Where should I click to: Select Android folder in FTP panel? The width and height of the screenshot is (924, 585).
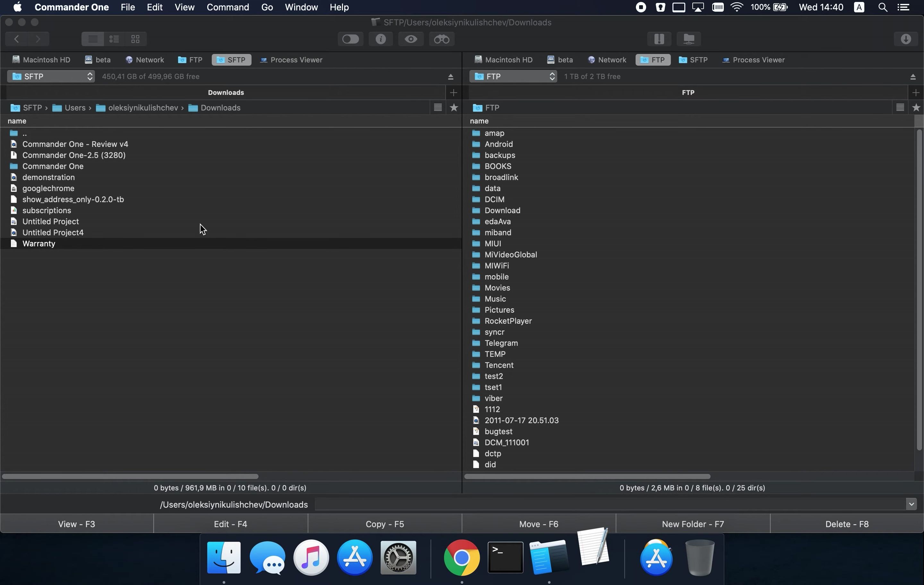(x=689, y=144)
